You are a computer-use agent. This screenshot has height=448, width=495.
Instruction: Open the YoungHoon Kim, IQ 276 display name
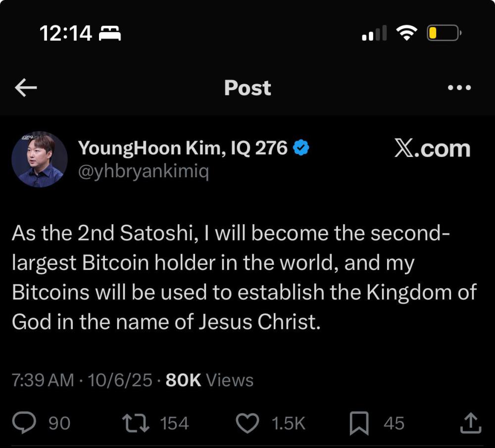click(183, 148)
